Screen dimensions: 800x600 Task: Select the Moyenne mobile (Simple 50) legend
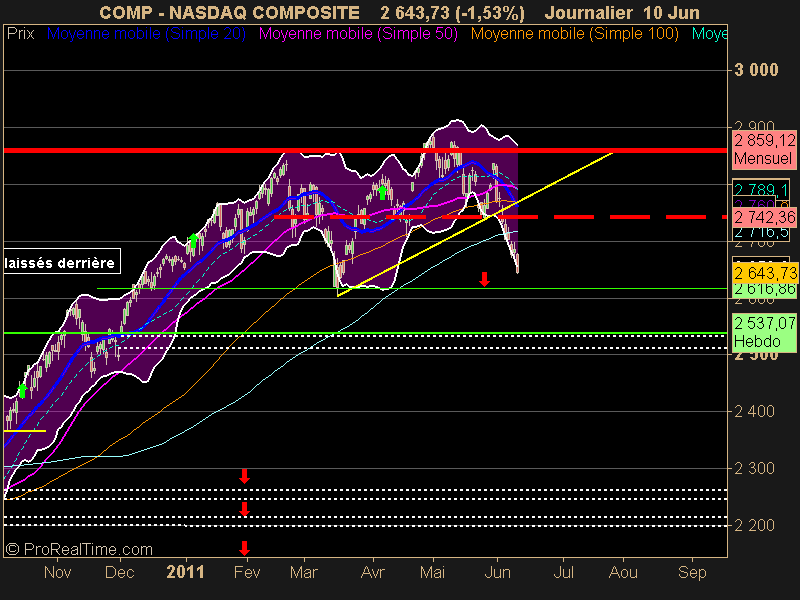[x=358, y=34]
